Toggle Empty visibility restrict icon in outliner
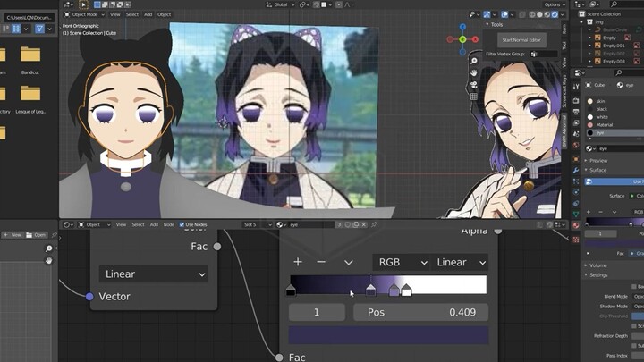The image size is (644, 362). [627, 38]
